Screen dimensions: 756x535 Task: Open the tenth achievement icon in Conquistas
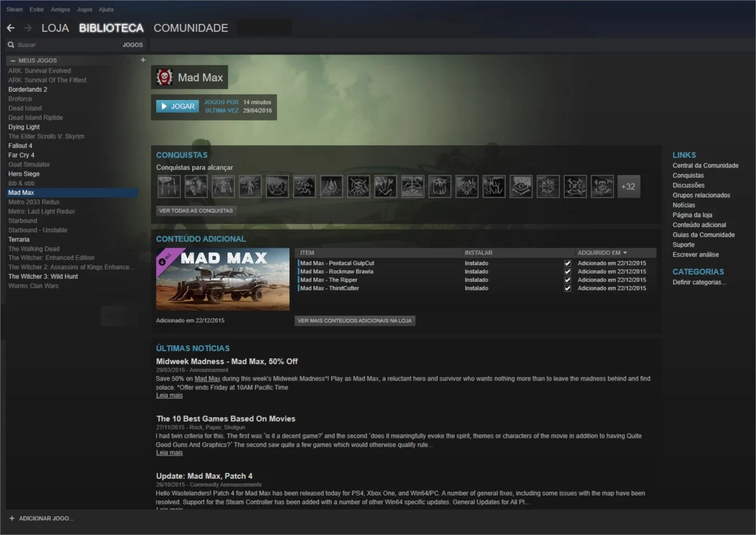[413, 186]
